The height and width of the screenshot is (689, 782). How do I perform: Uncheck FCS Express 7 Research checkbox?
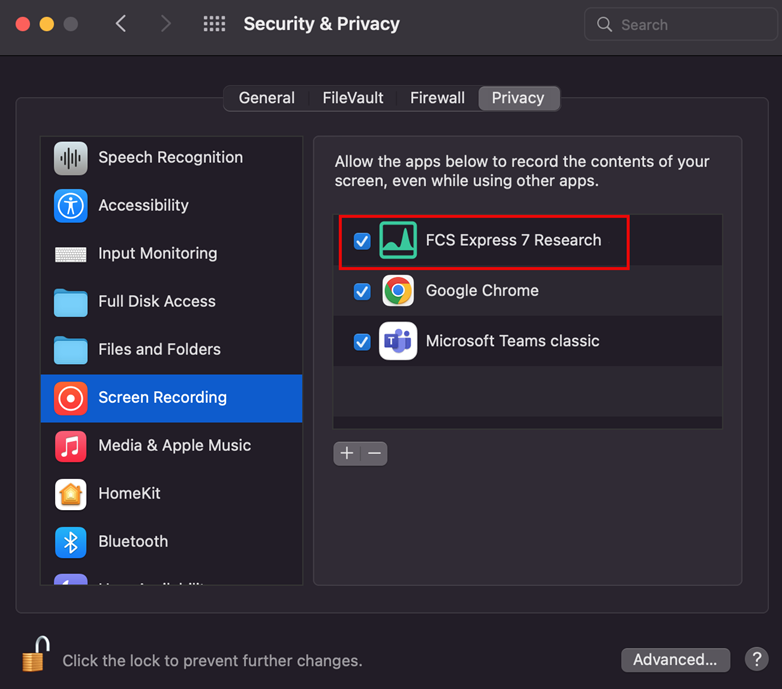(x=362, y=241)
